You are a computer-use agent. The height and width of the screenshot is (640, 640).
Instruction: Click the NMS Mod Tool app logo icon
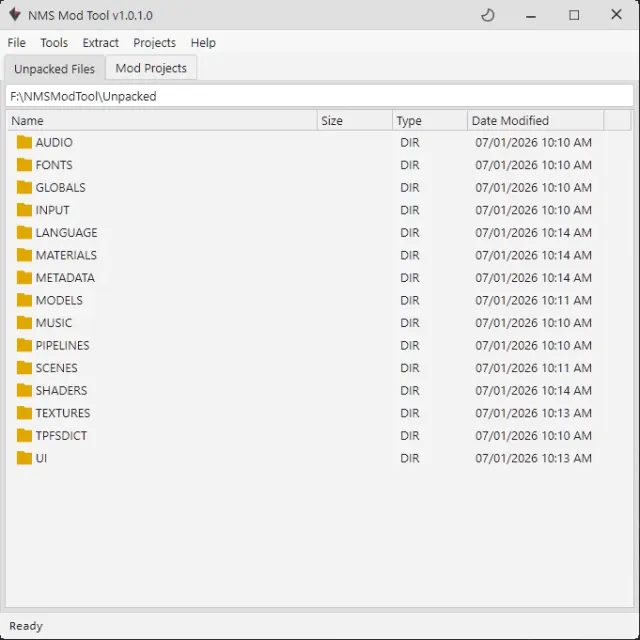(15, 14)
